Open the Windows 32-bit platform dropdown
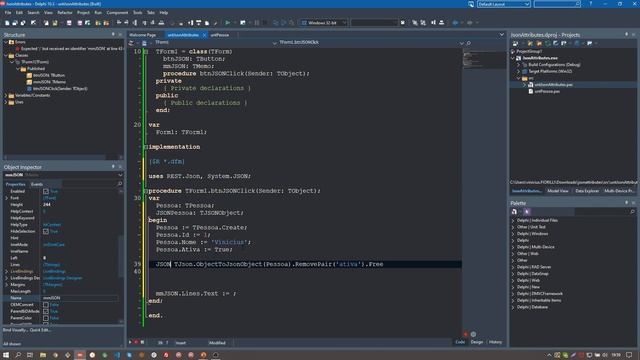 click(344, 23)
